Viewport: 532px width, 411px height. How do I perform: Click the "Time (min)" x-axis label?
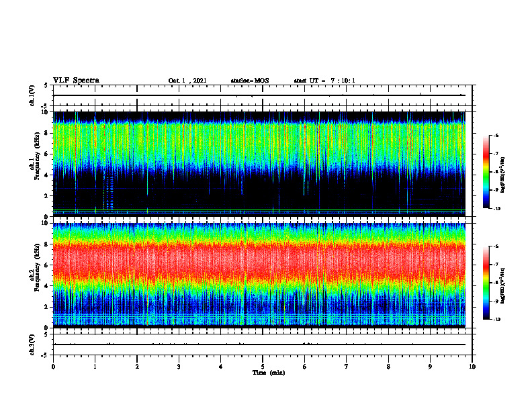pyautogui.click(x=269, y=373)
